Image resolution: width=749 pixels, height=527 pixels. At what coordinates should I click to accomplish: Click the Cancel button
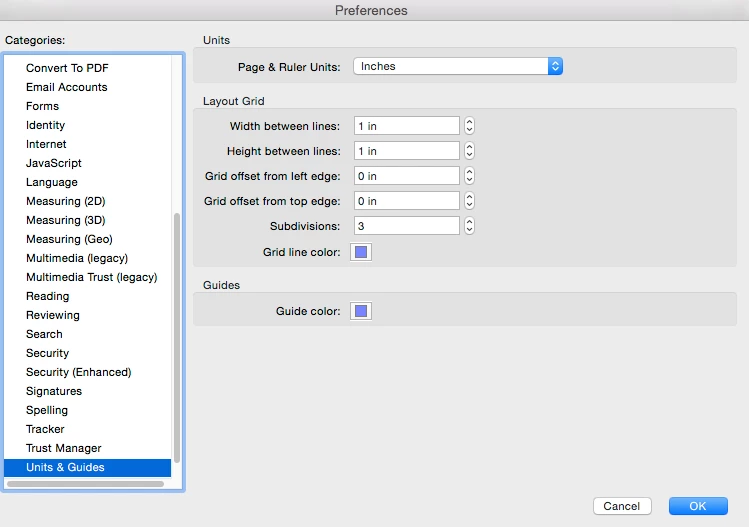622,506
